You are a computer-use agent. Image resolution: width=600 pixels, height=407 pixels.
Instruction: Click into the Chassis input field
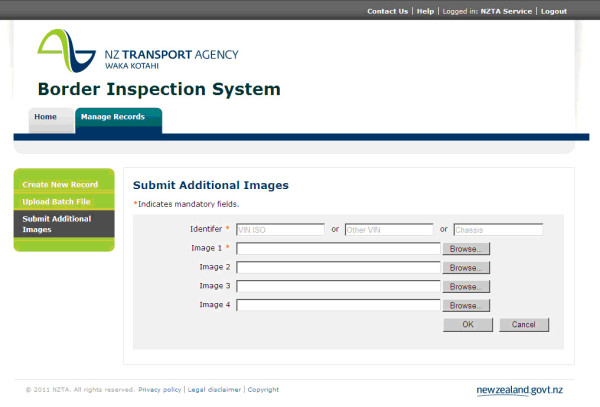(x=497, y=229)
